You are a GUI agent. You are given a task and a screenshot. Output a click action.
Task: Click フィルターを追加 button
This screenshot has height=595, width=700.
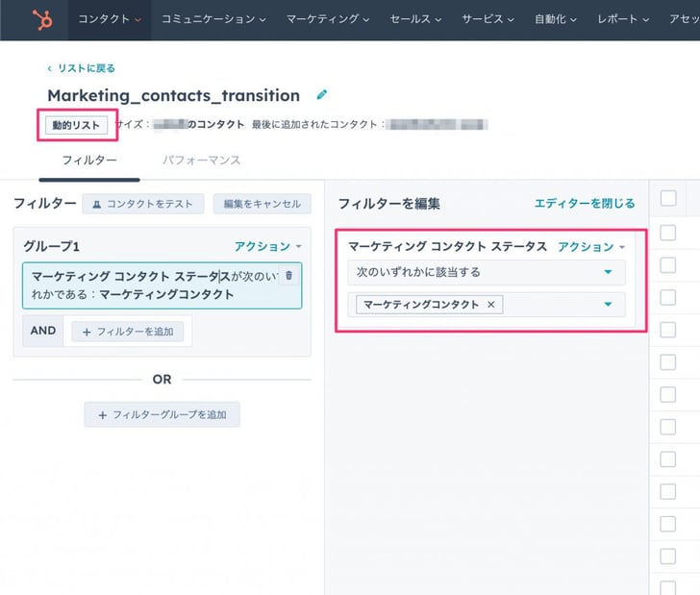pyautogui.click(x=128, y=332)
